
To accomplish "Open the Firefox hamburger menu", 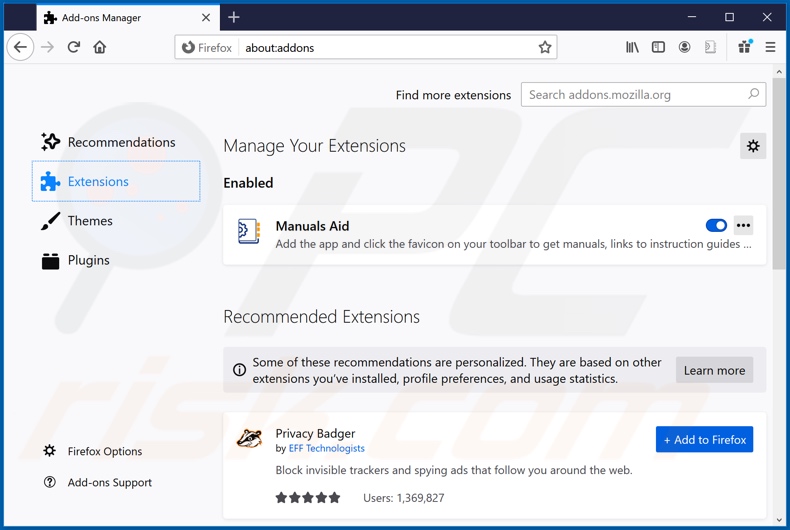I will coord(770,47).
